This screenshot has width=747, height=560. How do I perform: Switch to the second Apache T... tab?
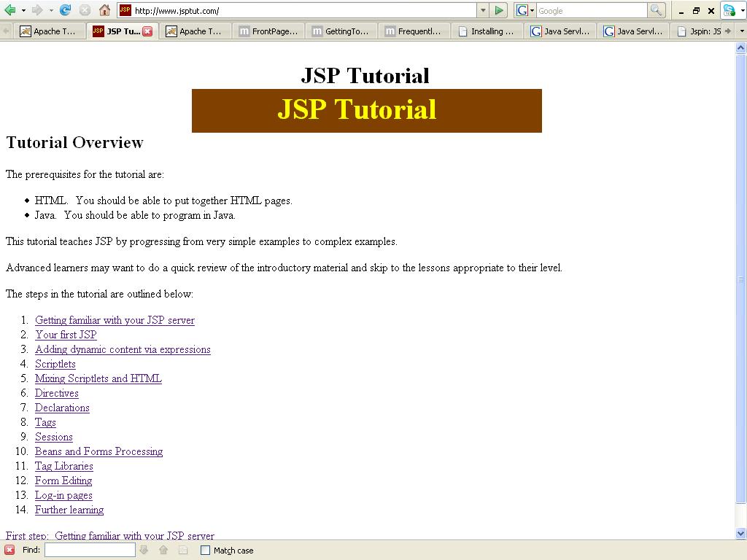[194, 31]
